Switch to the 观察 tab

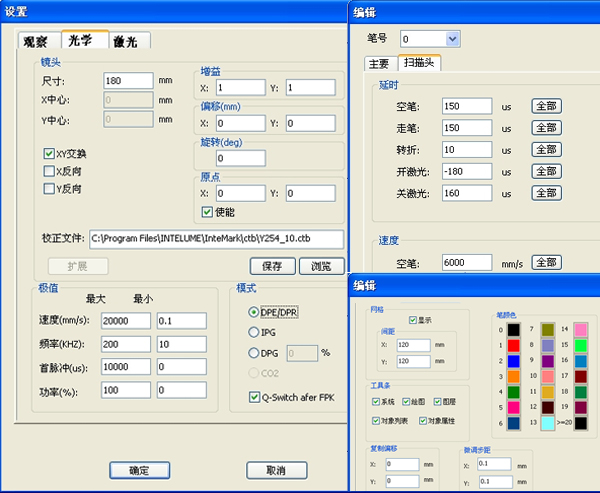pos(36,41)
